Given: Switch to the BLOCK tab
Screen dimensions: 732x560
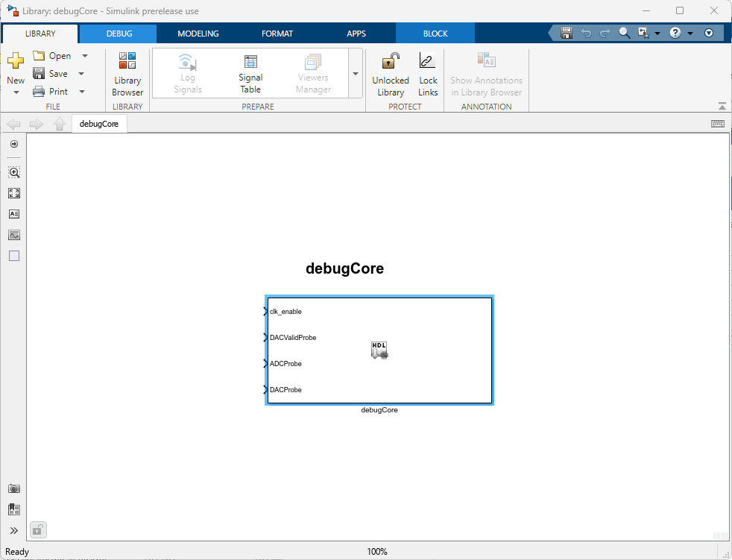Looking at the screenshot, I should [435, 34].
